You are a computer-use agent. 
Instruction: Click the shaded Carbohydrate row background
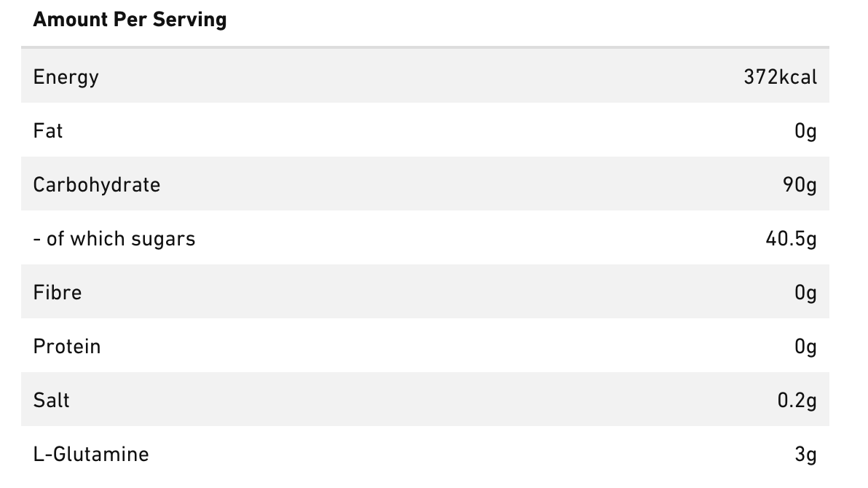425,184
